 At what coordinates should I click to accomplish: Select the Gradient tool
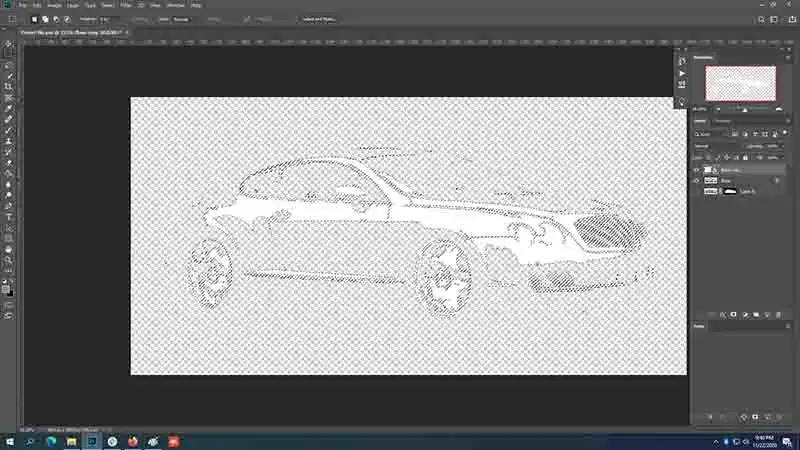point(9,174)
